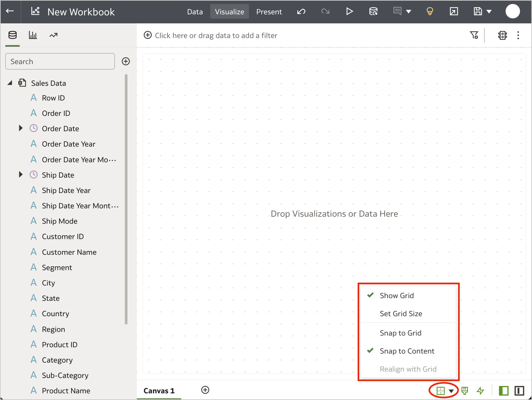Redo the last undone edit

(x=325, y=12)
